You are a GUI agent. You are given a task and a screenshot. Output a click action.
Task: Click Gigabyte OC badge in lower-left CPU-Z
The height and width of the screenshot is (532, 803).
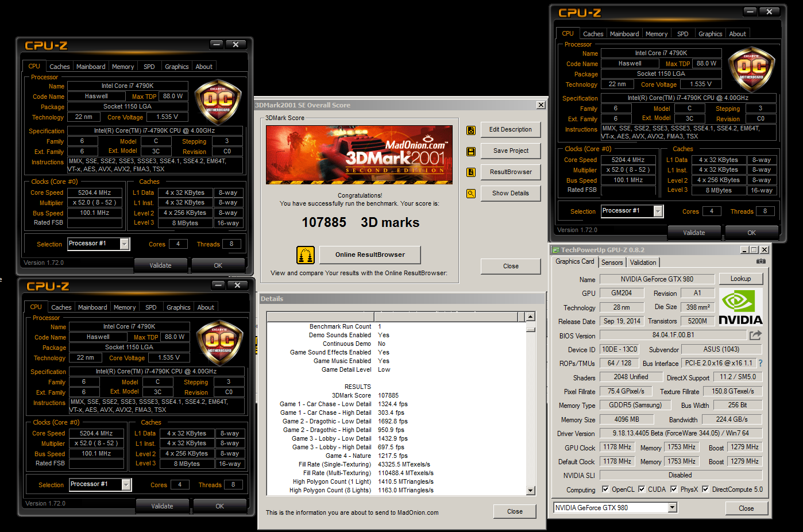220,342
